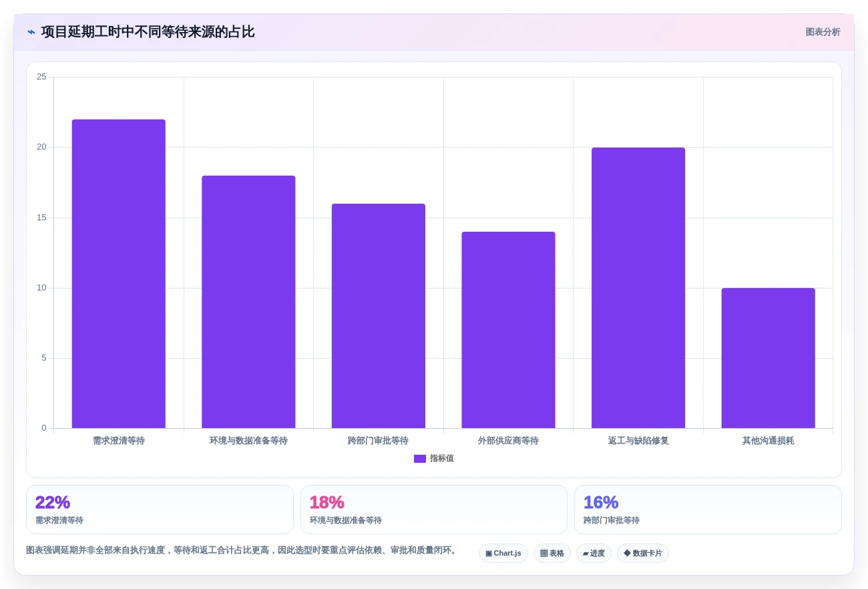This screenshot has height=589, width=868.
Task: Select the 其他沟通损耗 bar
Action: 768,358
